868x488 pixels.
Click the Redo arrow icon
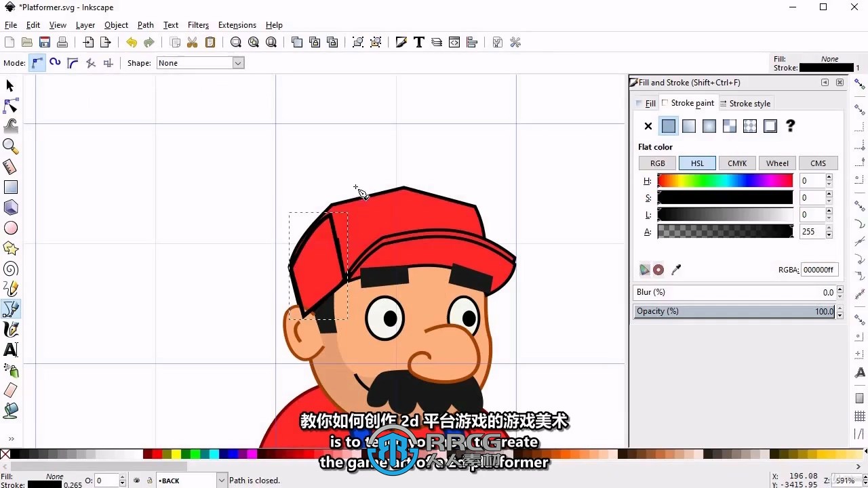(149, 42)
